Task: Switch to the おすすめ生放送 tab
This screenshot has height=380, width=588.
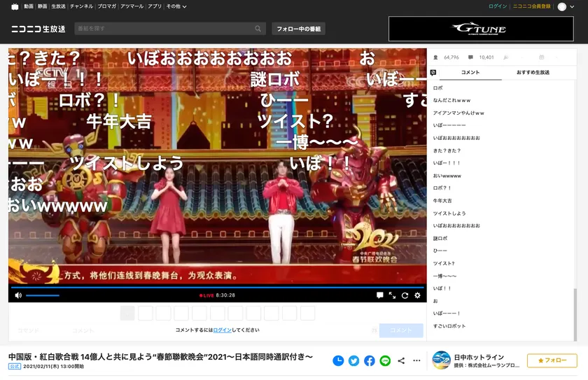Action: [x=533, y=72]
